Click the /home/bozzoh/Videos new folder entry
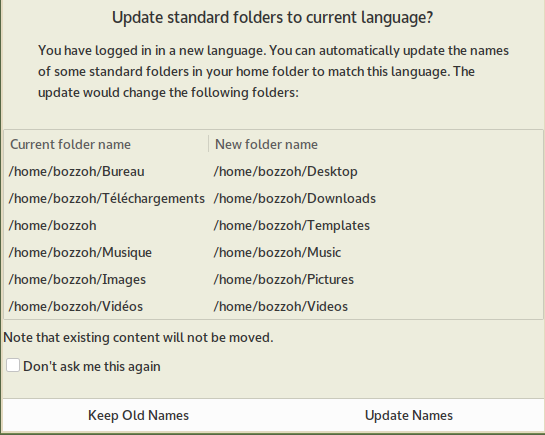The height and width of the screenshot is (435, 545). pos(280,306)
